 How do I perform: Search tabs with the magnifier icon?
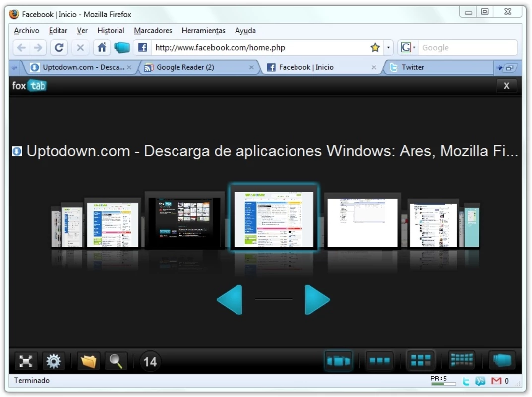[116, 361]
